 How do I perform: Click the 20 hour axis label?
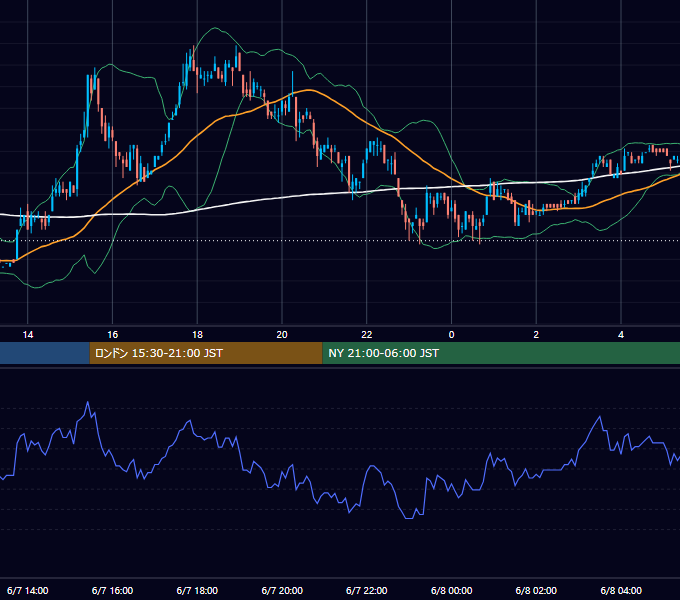pyautogui.click(x=282, y=335)
